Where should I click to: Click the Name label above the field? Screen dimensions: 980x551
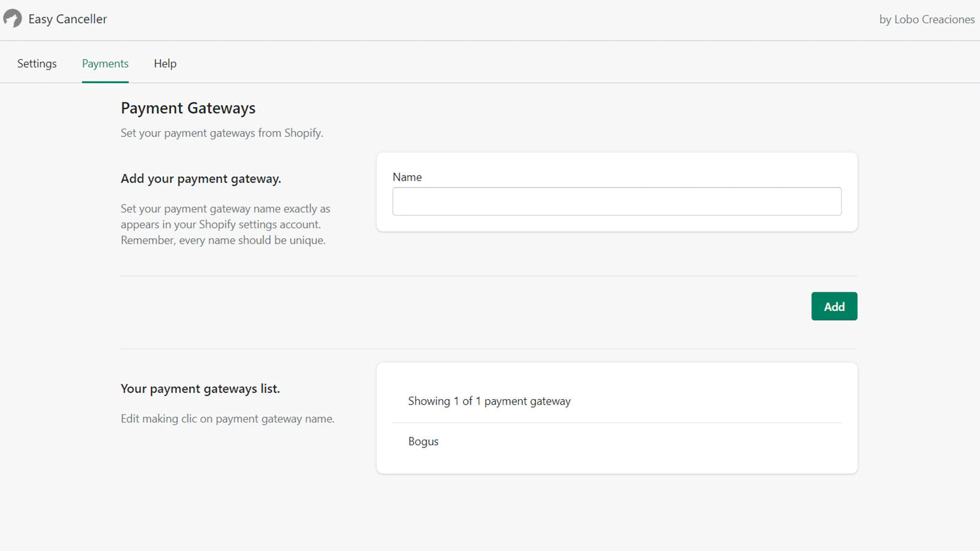(407, 177)
